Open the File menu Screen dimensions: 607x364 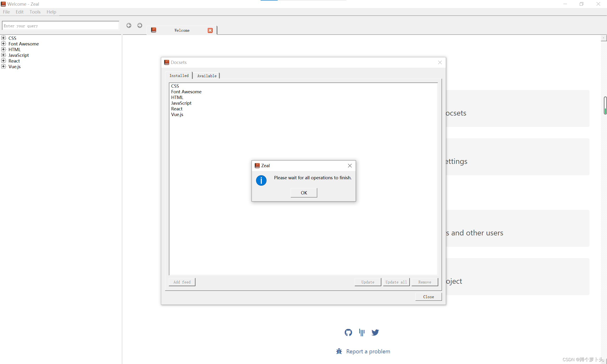pos(6,12)
